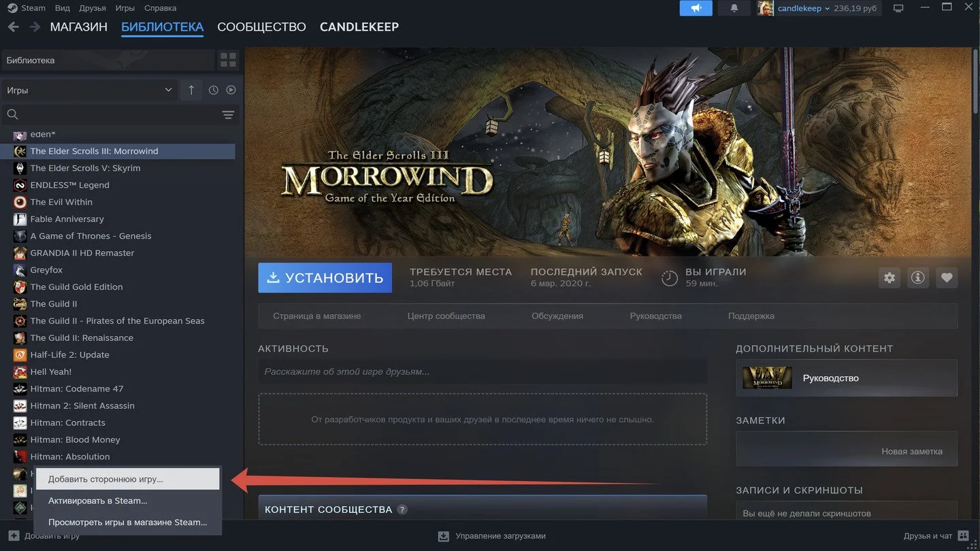Click the Fable Anniversary game icon
Image resolution: width=980 pixels, height=551 pixels.
[x=20, y=219]
